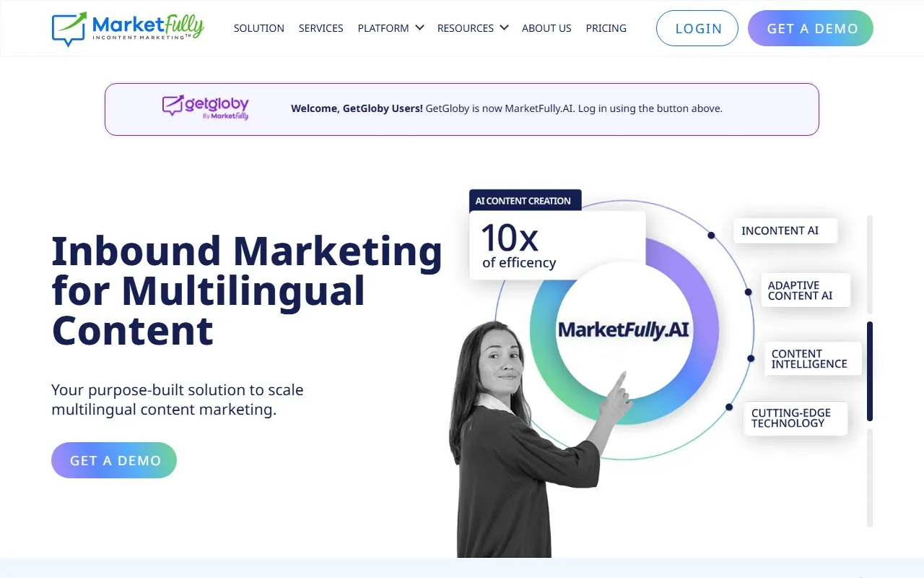The image size is (924, 578).
Task: Select the ADAPTIVE CONTENT AI label
Action: pyautogui.click(x=806, y=290)
